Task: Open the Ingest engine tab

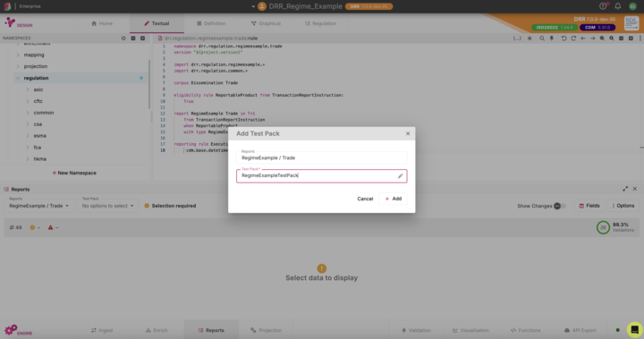Action: coord(102,330)
